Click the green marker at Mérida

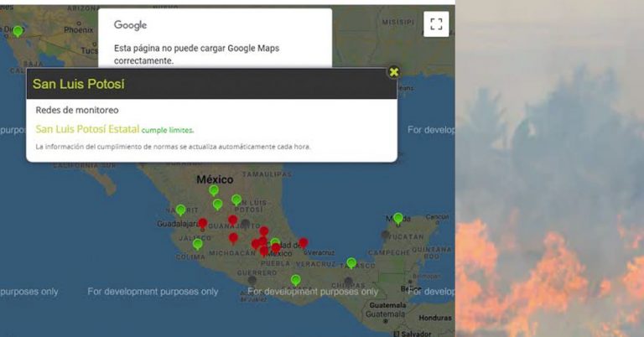398,219
